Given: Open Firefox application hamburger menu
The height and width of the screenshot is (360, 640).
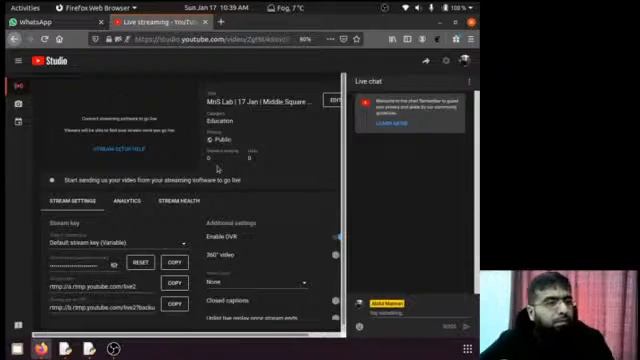Looking at the screenshot, I should click(471, 39).
